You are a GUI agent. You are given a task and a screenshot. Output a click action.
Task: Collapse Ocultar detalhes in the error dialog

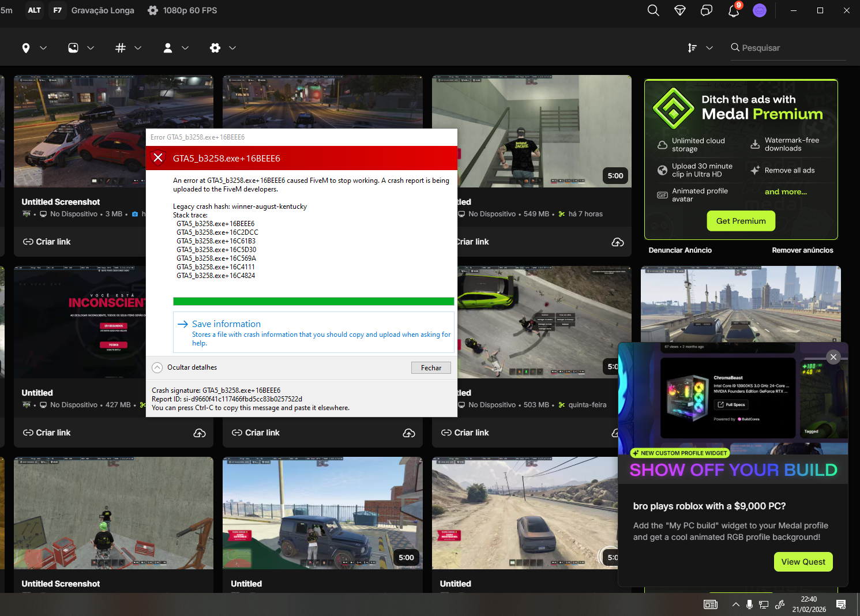(185, 367)
